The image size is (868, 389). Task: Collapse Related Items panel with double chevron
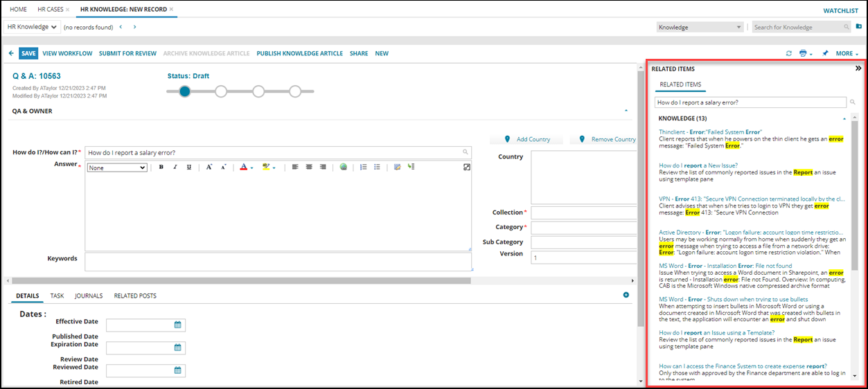click(x=858, y=69)
